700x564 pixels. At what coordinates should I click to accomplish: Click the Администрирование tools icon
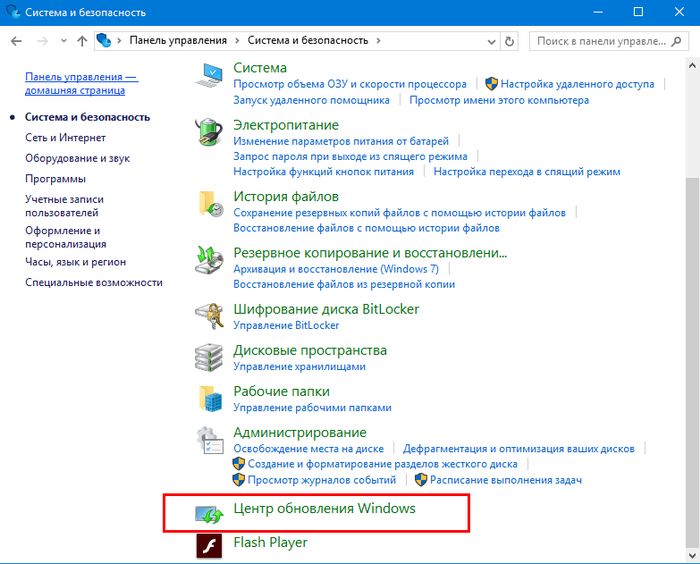[x=210, y=440]
